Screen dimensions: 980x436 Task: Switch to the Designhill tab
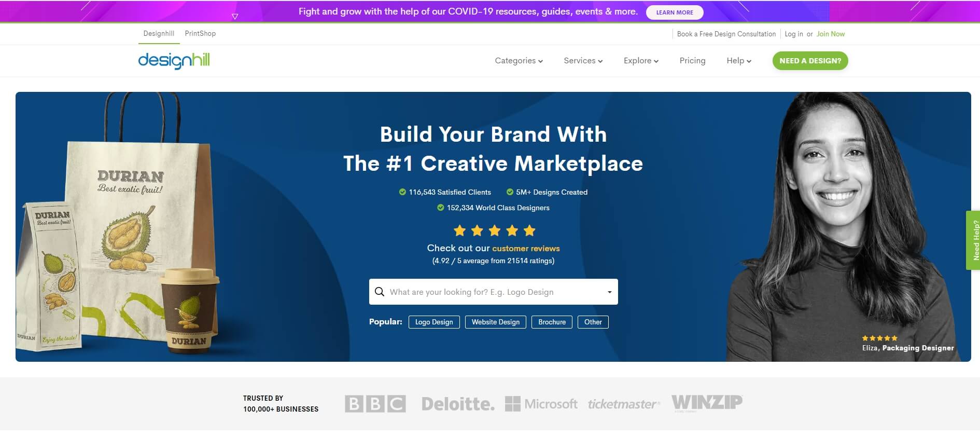[159, 33]
